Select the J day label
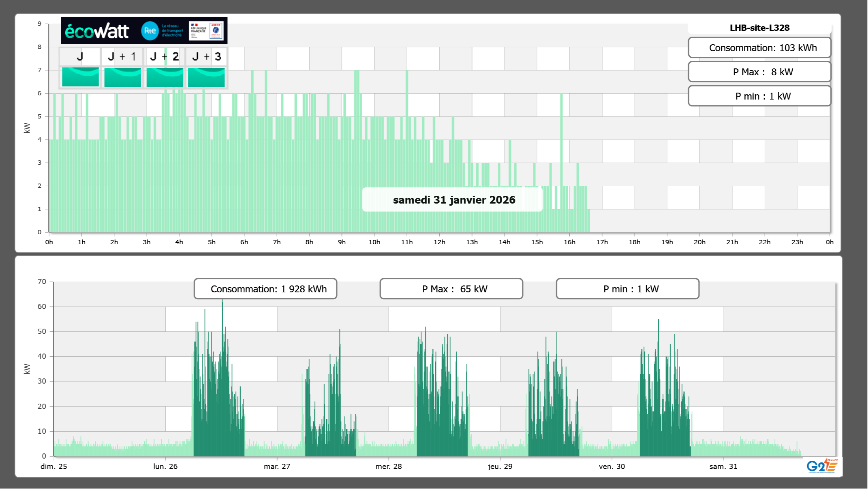Screen dimensions: 868x489 click(x=80, y=56)
